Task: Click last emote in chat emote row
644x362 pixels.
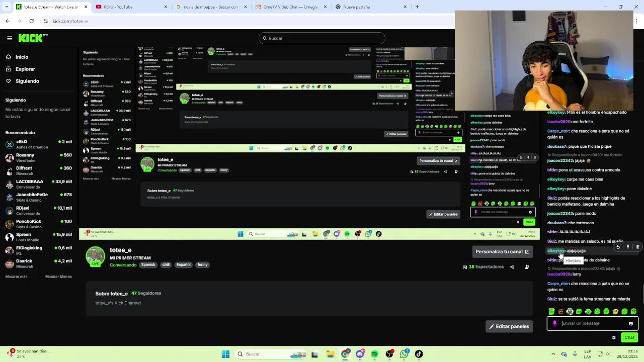Action: (633, 311)
